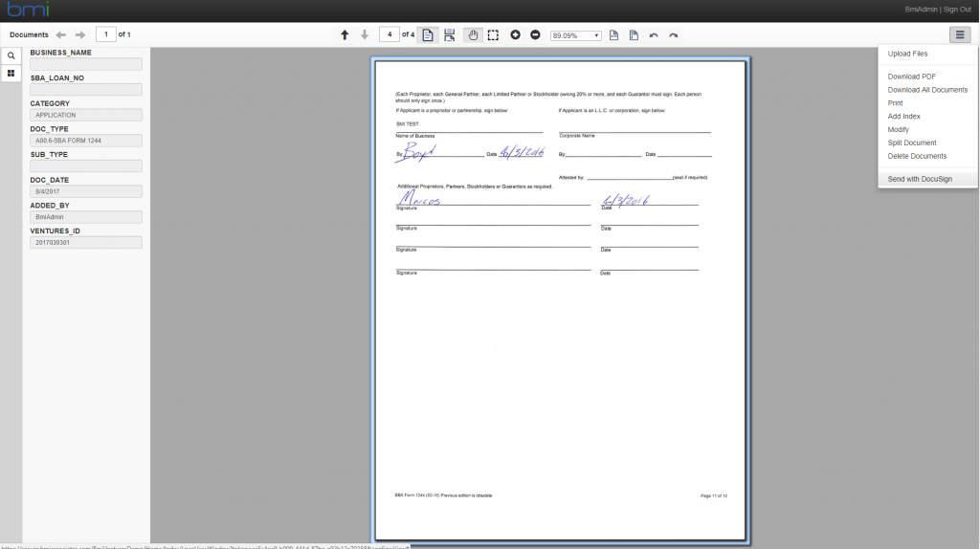Click the CATEGORY field showing APPLICATION
This screenshot has height=549, width=980.
(86, 115)
